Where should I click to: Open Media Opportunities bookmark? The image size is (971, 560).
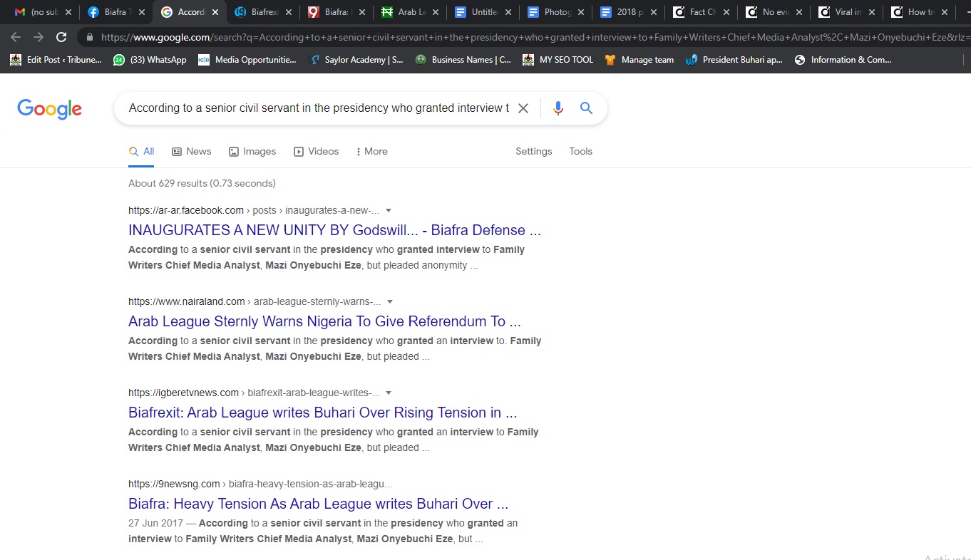tap(247, 60)
